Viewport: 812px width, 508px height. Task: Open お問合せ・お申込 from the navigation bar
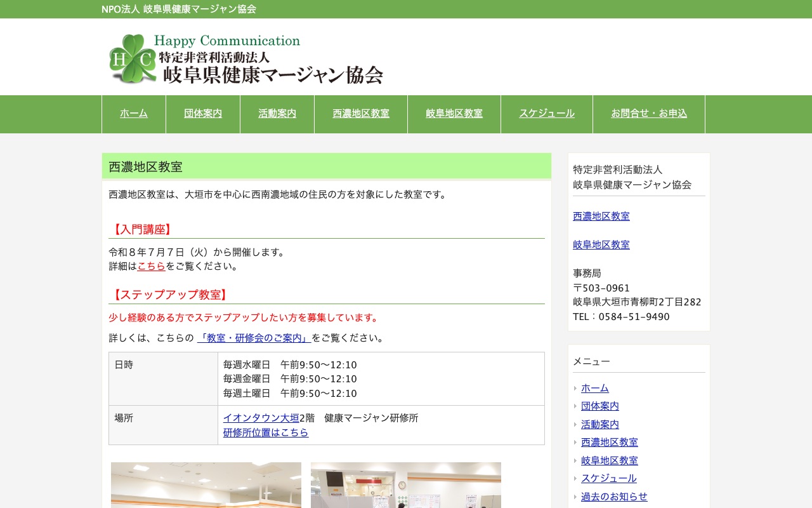648,114
